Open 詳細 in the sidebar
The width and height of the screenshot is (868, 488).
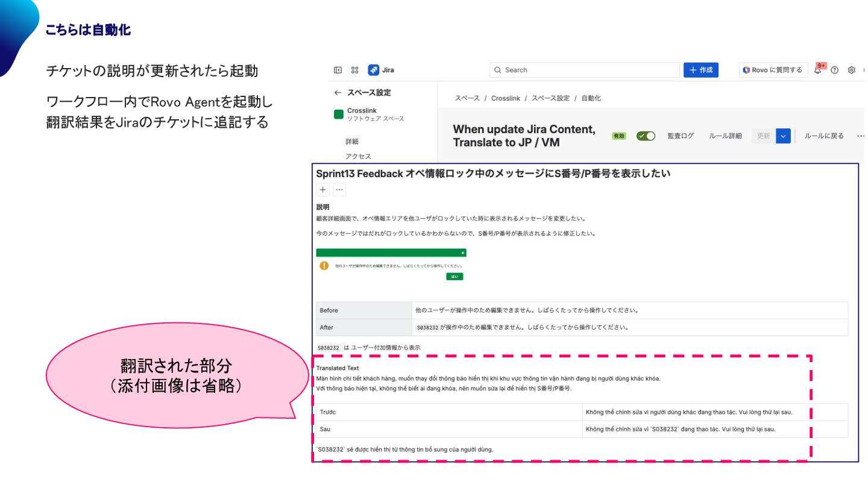pos(352,142)
